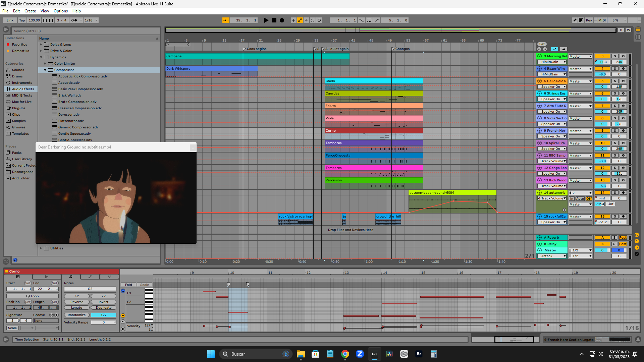Switch to Arrangement View selector icon
The height and width of the screenshot is (362, 644).
coord(638,29)
